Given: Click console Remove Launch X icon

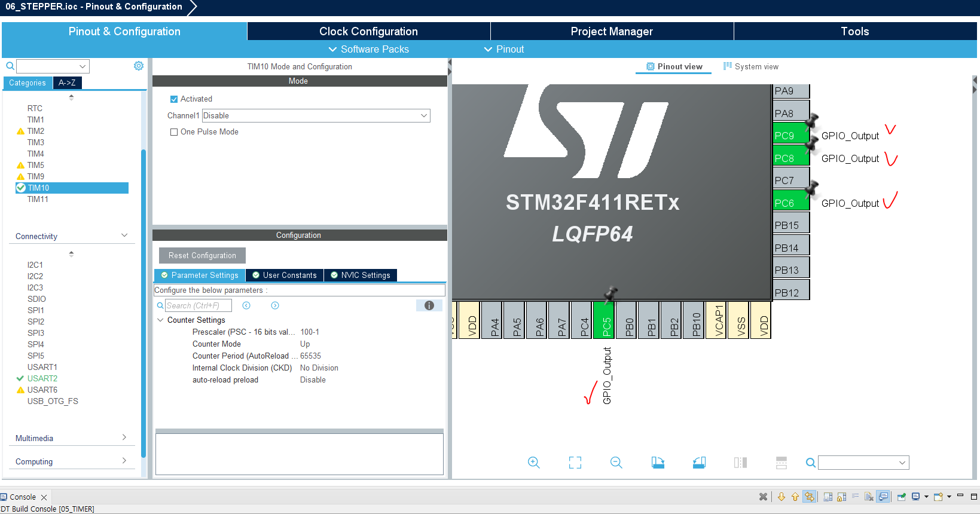Looking at the screenshot, I should pyautogui.click(x=763, y=497).
